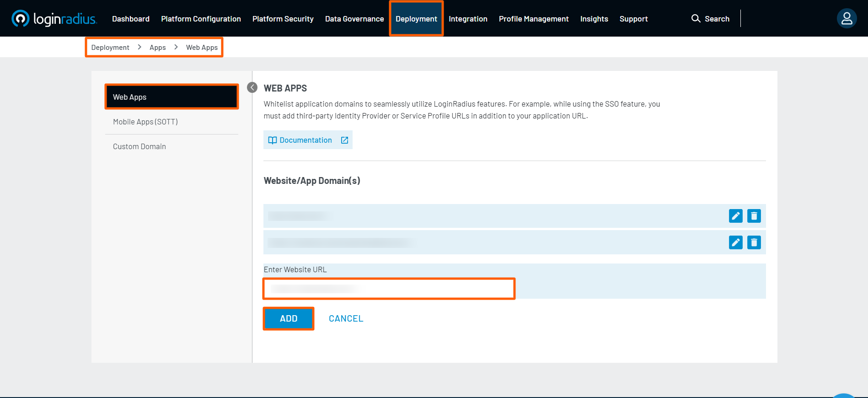This screenshot has width=868, height=398.
Task: Click CANCEL to discard the URL
Action: pos(346,318)
